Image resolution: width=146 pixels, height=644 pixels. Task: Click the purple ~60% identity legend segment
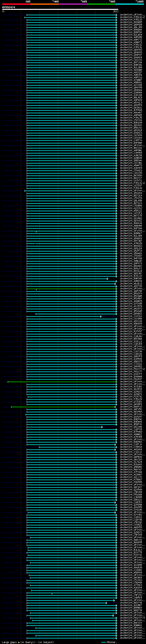73,4
